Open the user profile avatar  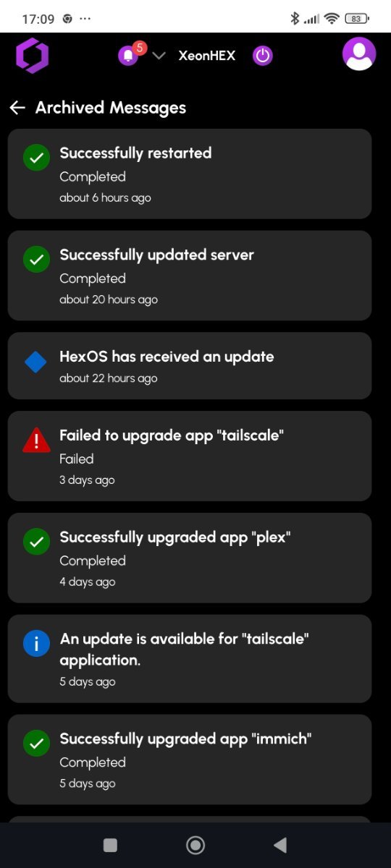(x=359, y=54)
